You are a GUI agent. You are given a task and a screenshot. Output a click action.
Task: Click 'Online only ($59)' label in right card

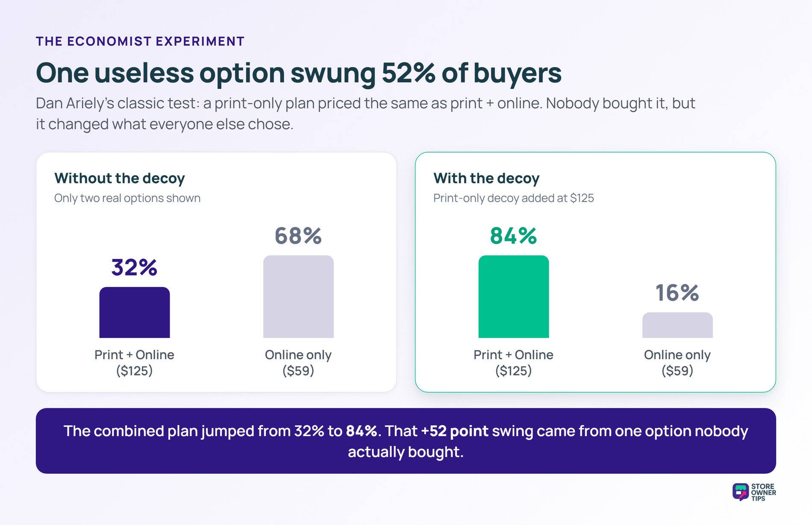(677, 363)
